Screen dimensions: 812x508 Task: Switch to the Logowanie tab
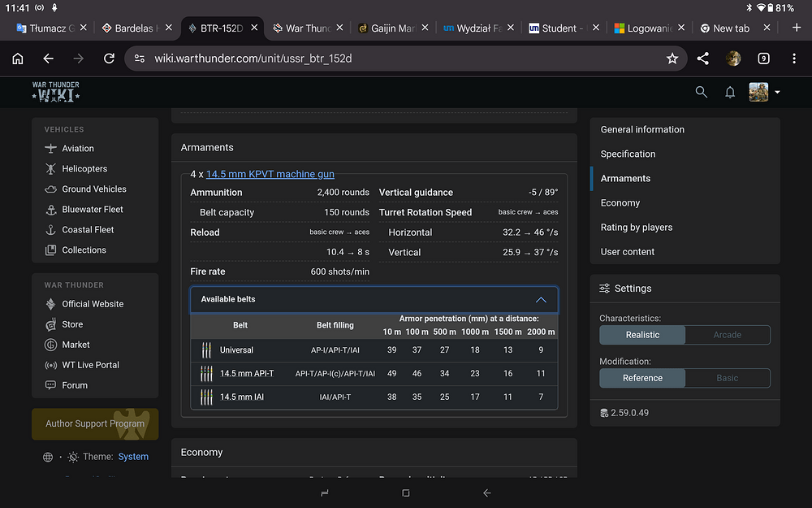[644, 28]
